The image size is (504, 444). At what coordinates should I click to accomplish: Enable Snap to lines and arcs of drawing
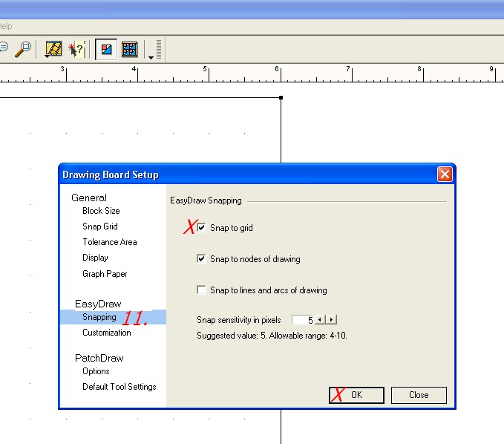point(201,290)
